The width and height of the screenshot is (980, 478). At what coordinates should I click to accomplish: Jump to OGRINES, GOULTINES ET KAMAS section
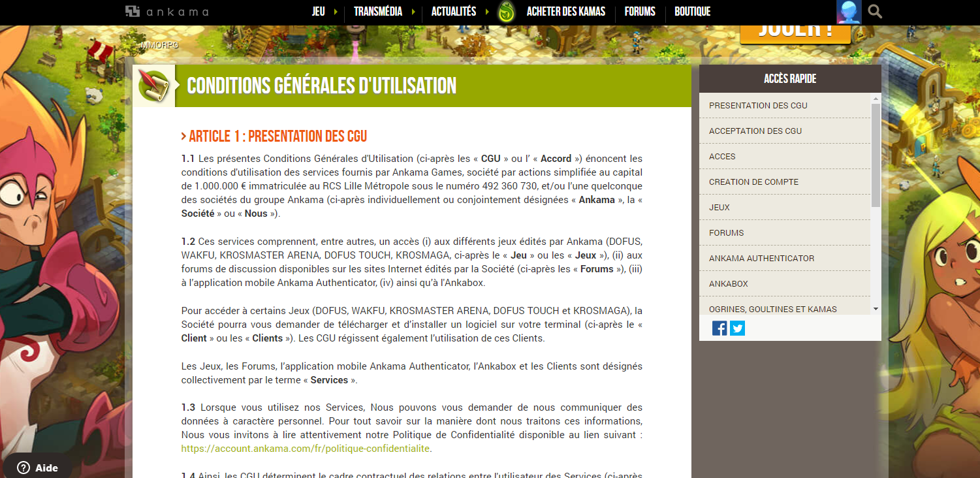(x=785, y=306)
